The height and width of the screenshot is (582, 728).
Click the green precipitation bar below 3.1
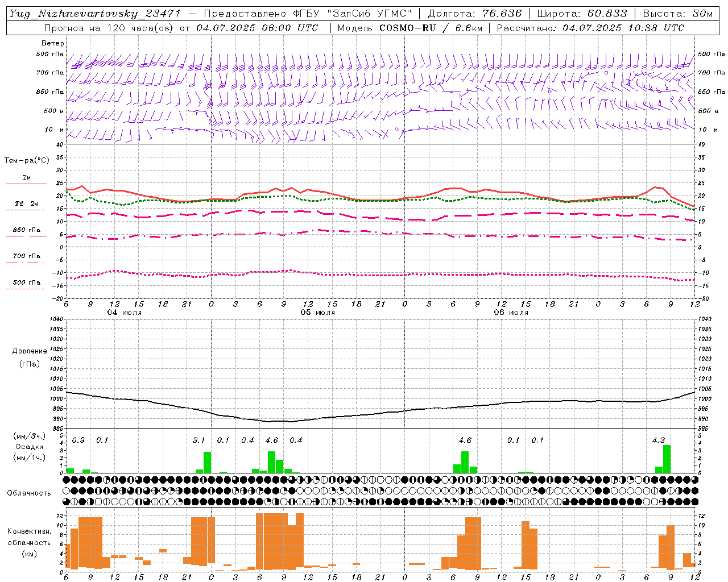tap(207, 463)
